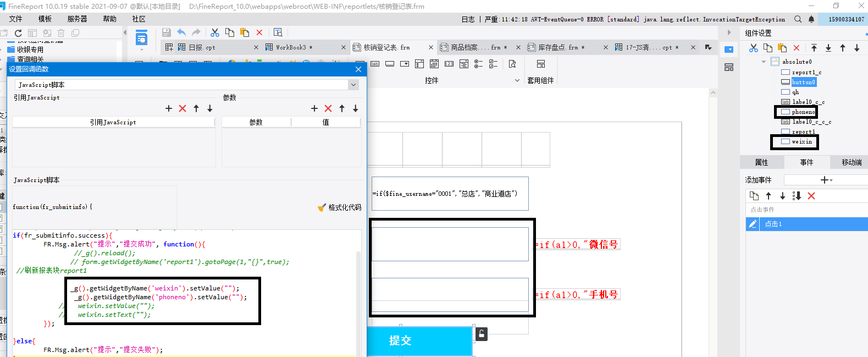Viewport: 868px width, 357px height.
Task: Move parameter down with 参数 down arrow
Action: (356, 108)
